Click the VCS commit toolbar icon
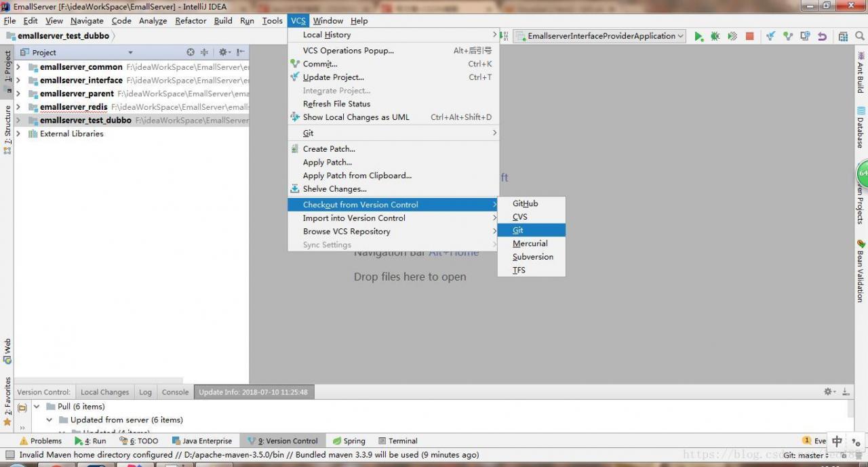The width and height of the screenshot is (868, 467). 787,37
